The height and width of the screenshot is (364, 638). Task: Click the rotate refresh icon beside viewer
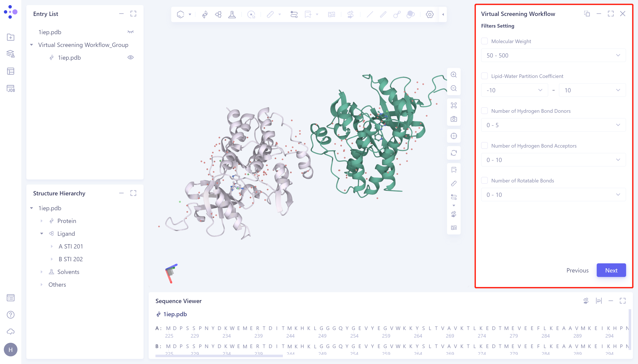(454, 153)
